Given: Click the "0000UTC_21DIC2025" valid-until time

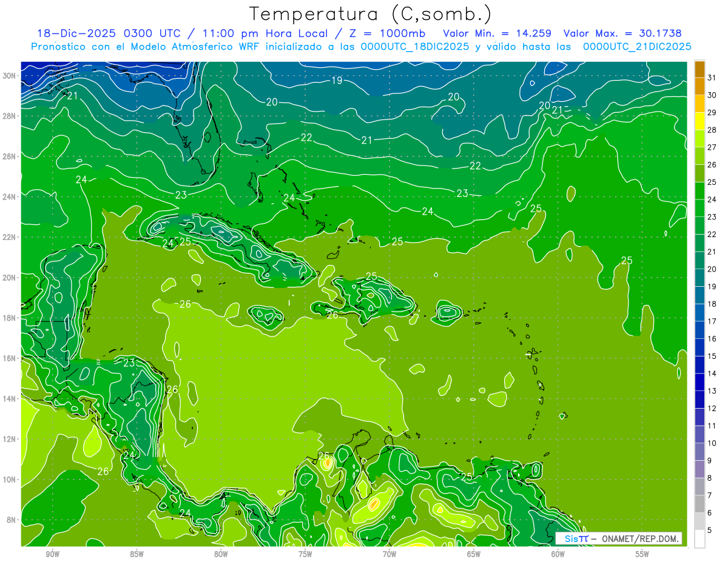Looking at the screenshot, I should 637,46.
